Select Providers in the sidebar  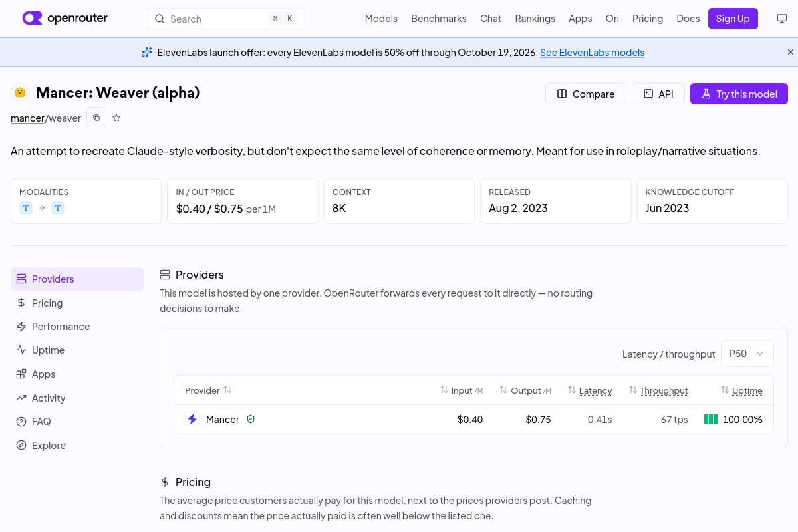77,279
